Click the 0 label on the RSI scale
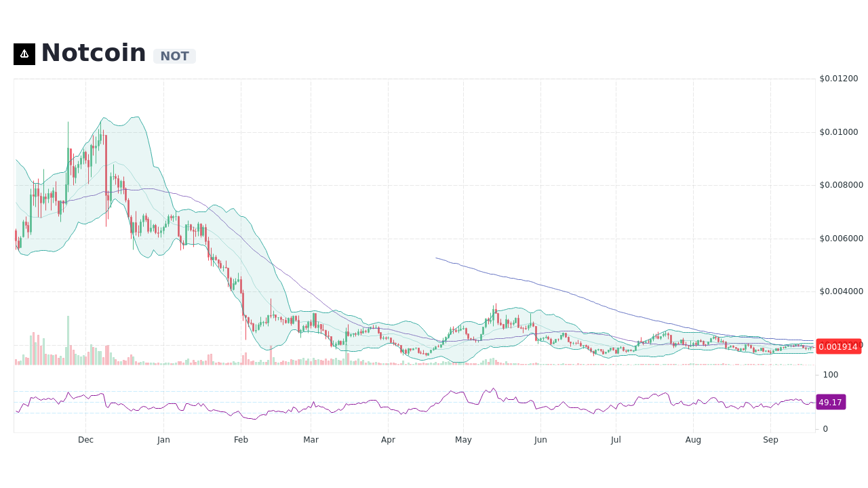 [825, 428]
